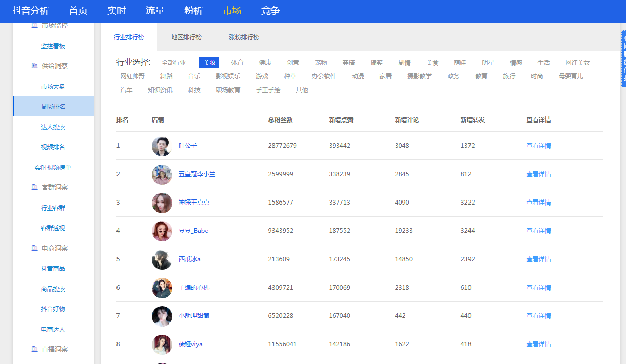The width and height of the screenshot is (626, 364).
Task: Click the 直播洞察 sidebar section icon
Action: click(x=34, y=349)
